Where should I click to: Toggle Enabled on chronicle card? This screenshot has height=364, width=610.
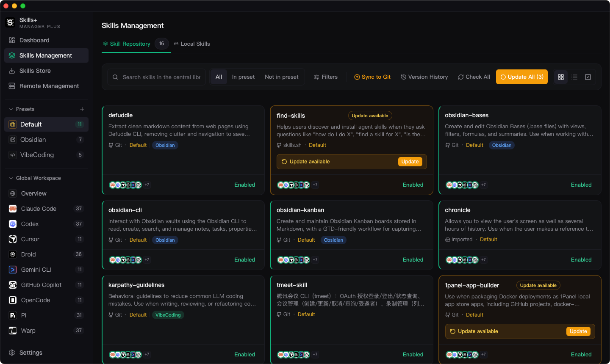[581, 260]
